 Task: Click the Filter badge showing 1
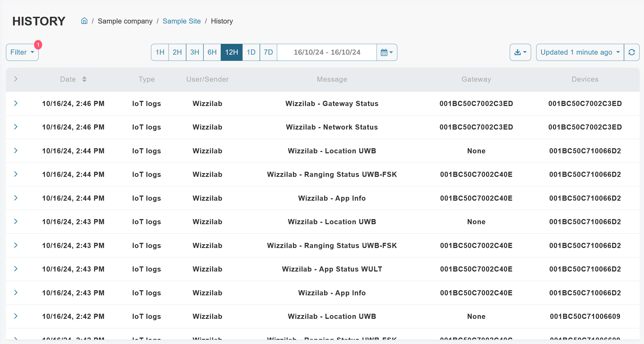(x=38, y=45)
